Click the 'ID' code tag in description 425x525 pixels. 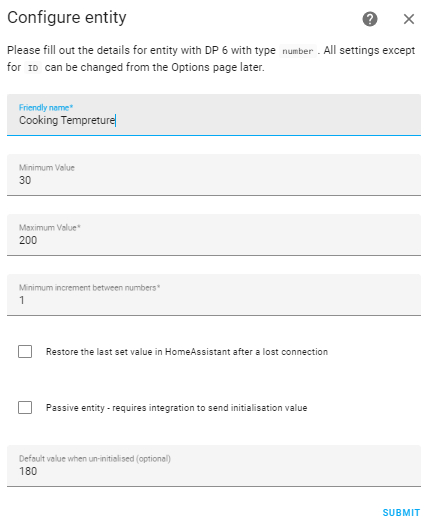click(33, 68)
